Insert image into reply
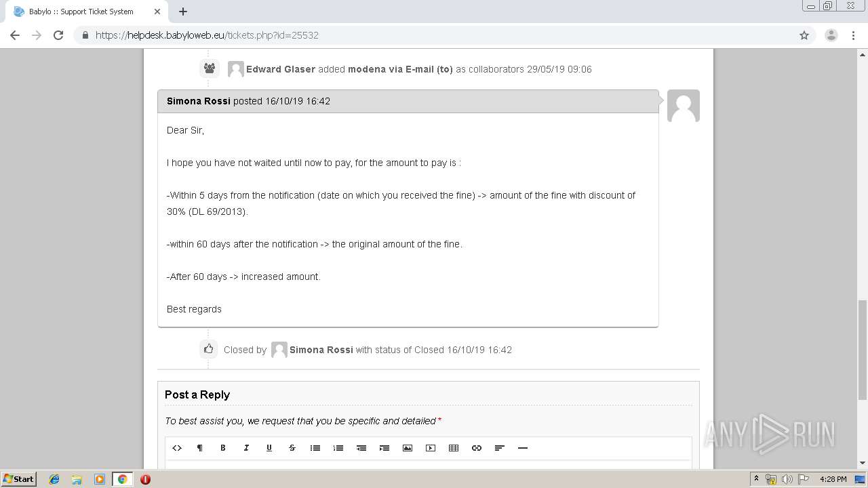The image size is (868, 488). 408,448
